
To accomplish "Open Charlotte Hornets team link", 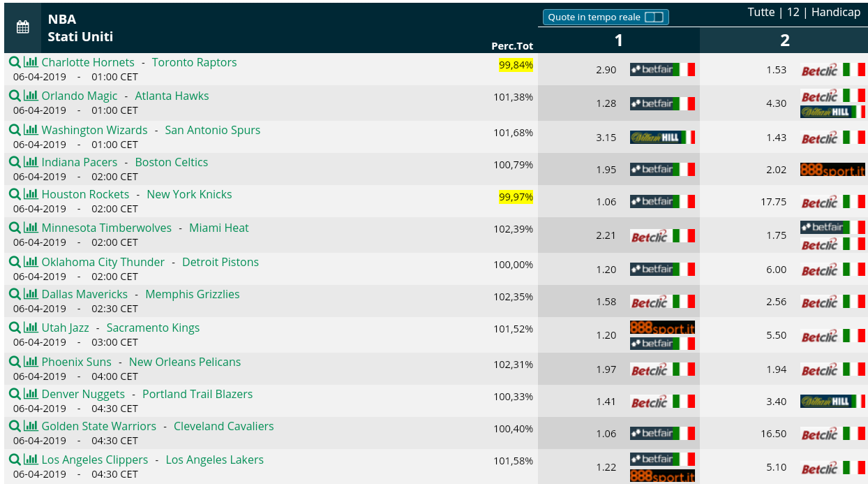I will 88,62.
